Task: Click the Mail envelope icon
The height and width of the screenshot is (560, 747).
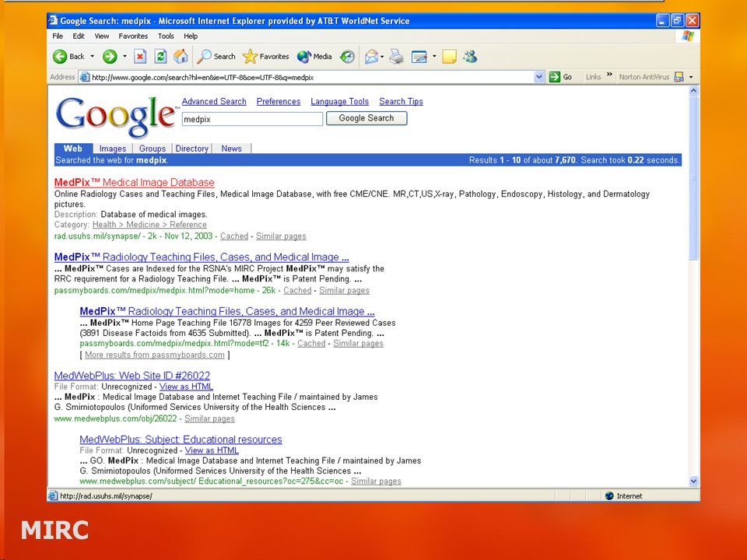Action: pos(372,57)
